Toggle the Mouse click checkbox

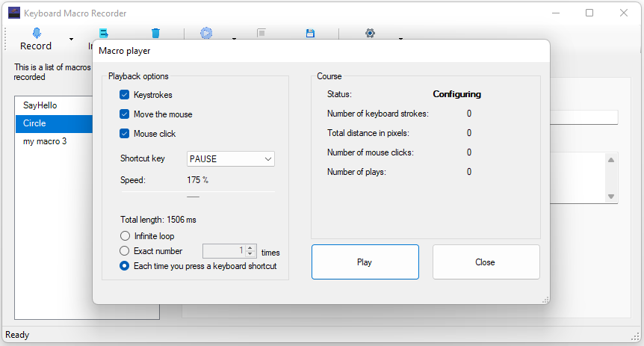(125, 134)
